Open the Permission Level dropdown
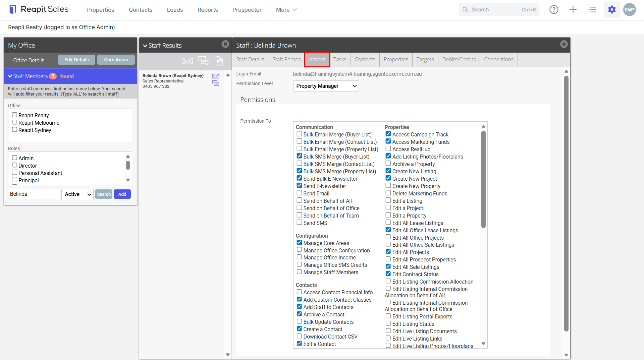The image size is (644, 362). pos(326,86)
